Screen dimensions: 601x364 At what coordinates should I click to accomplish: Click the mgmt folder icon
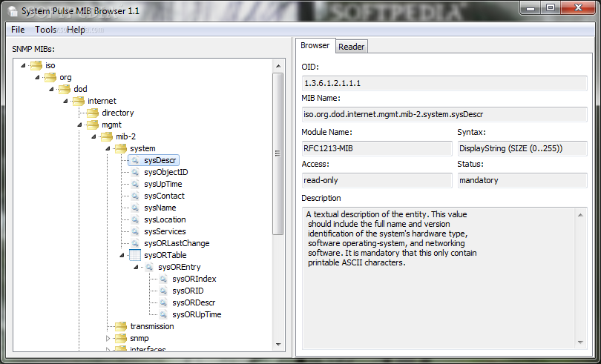(93, 125)
